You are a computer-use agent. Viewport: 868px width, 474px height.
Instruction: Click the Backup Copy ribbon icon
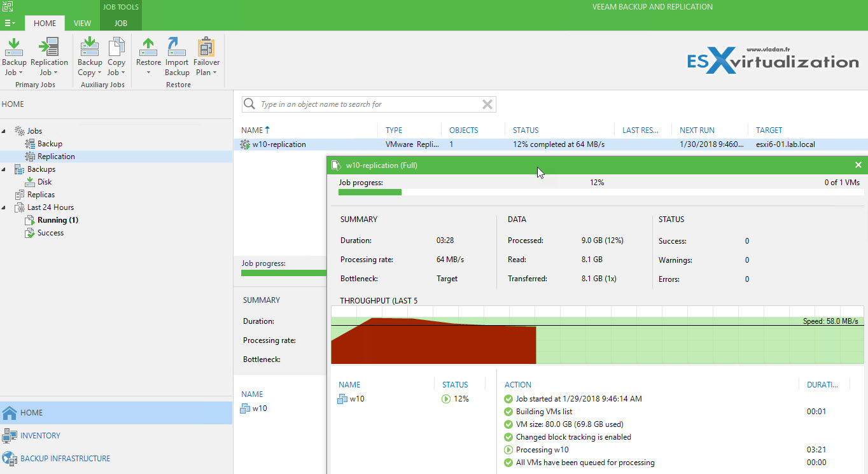(x=90, y=48)
